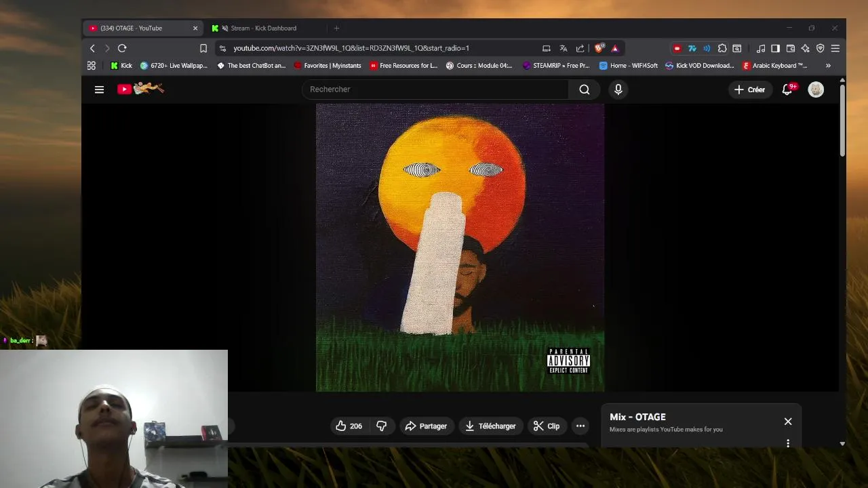This screenshot has height=488, width=868.
Task: Open the Kick bookmark
Action: tap(121, 66)
